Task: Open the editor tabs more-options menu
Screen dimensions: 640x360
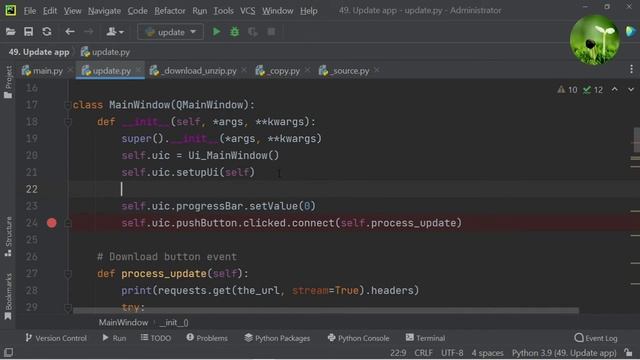Action: pos(631,70)
